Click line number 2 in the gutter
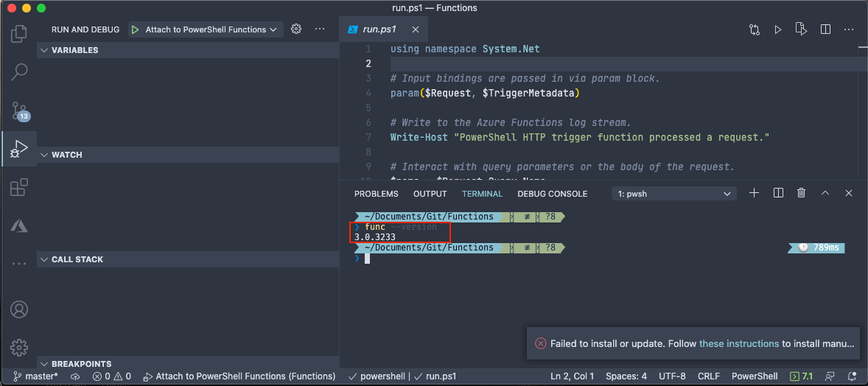This screenshot has width=868, height=386. [368, 63]
